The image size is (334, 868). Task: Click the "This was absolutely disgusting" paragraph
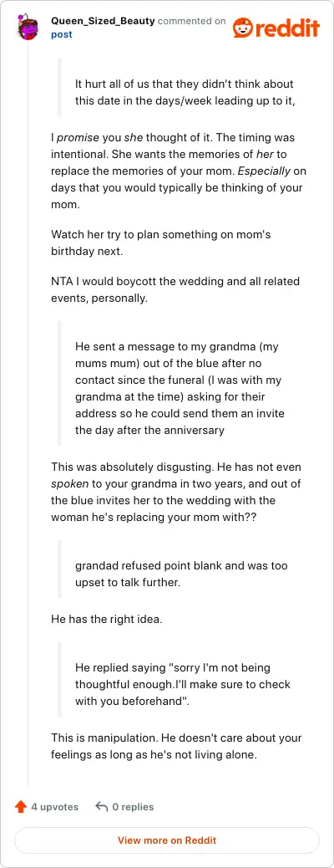pos(176,493)
